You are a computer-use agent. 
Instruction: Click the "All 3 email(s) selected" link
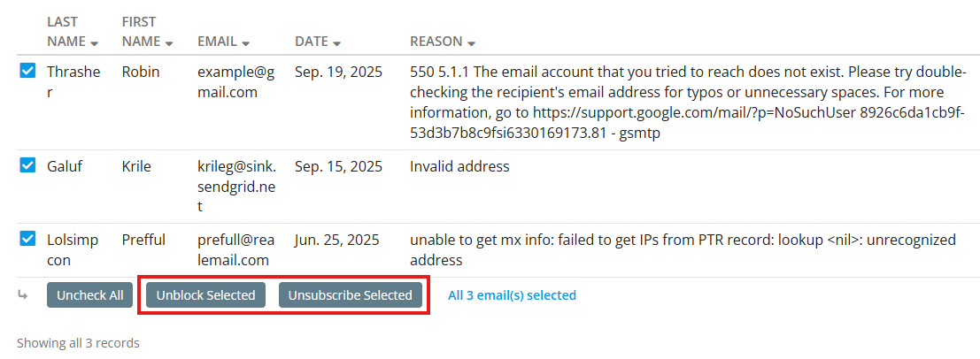click(512, 295)
